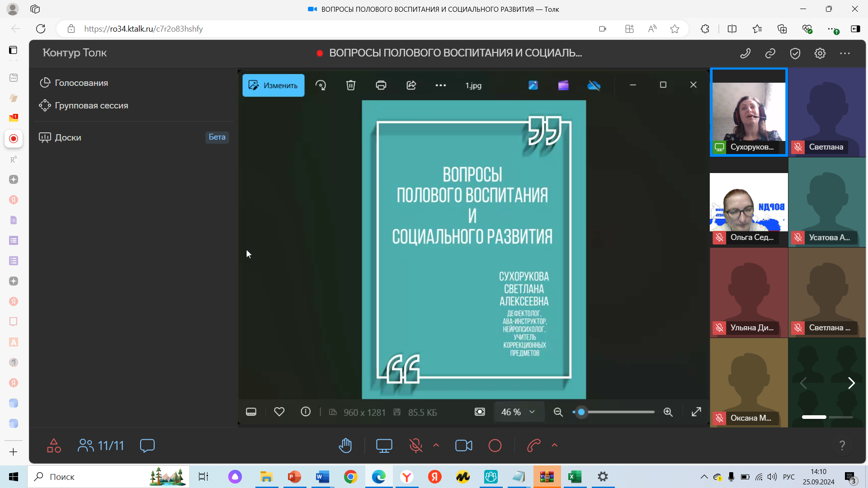Delete image using trash icon
868x488 pixels.
351,85
